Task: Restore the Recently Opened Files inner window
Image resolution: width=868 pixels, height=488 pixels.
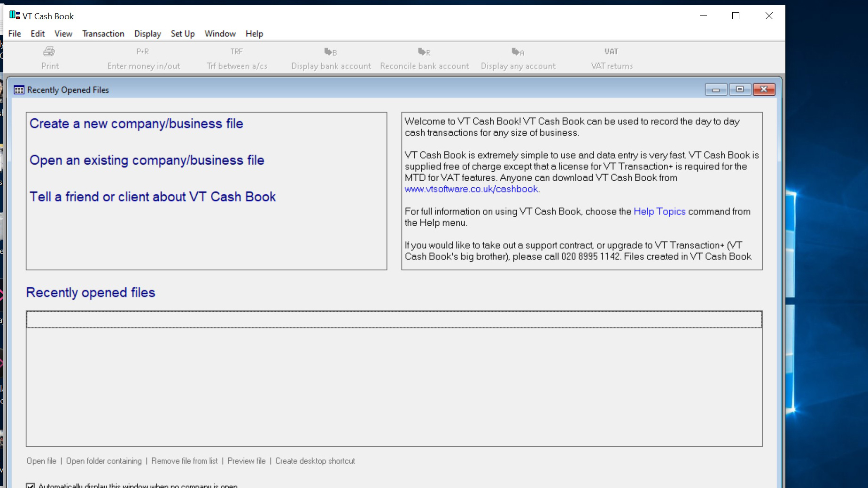Action: point(740,89)
